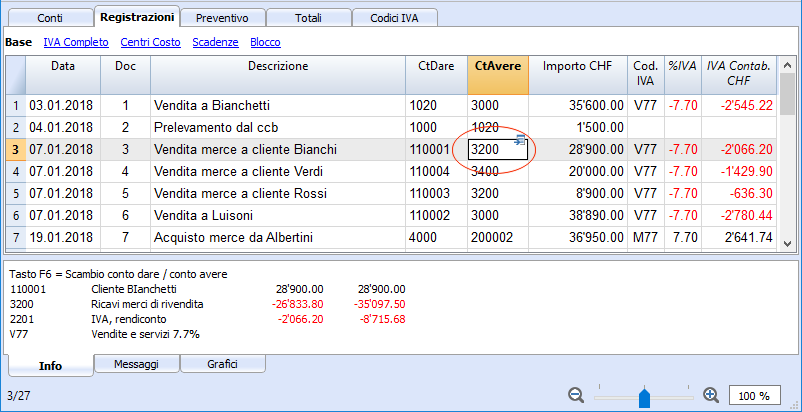This screenshot has height=412, width=802.
Task: Open the Centri Costo view
Action: tap(152, 42)
